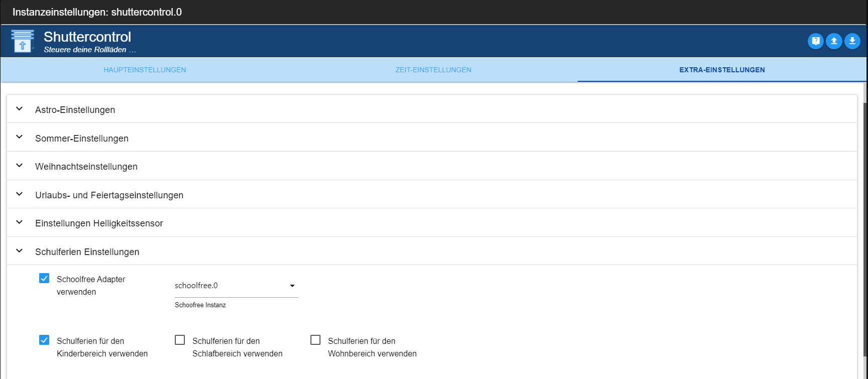Click the Sommer-Einstellungen section title

coord(82,139)
